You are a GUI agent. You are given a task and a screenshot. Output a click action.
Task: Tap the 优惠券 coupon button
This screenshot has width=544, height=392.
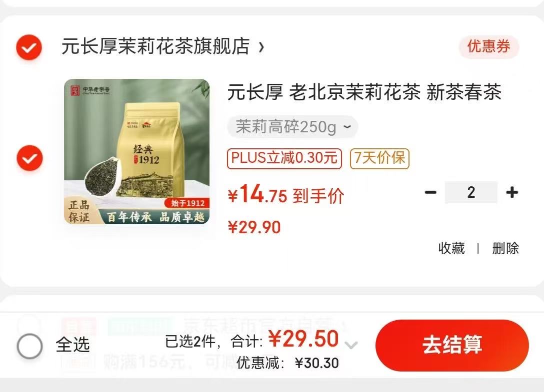point(488,46)
